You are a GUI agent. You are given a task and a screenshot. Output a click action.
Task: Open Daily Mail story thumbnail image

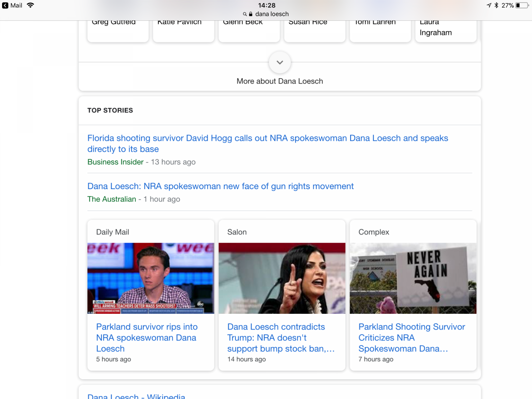coord(151,278)
